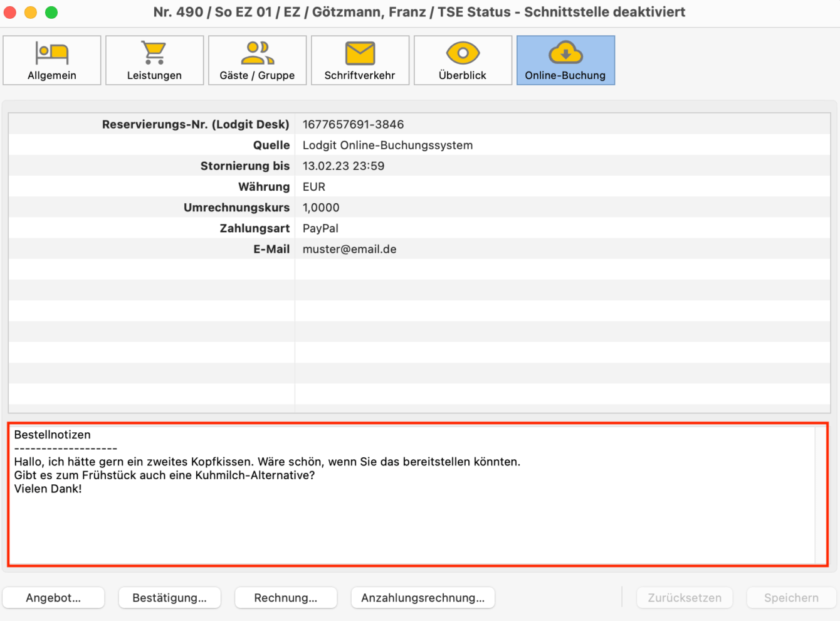Click the Umrechnungskurs label

237,207
